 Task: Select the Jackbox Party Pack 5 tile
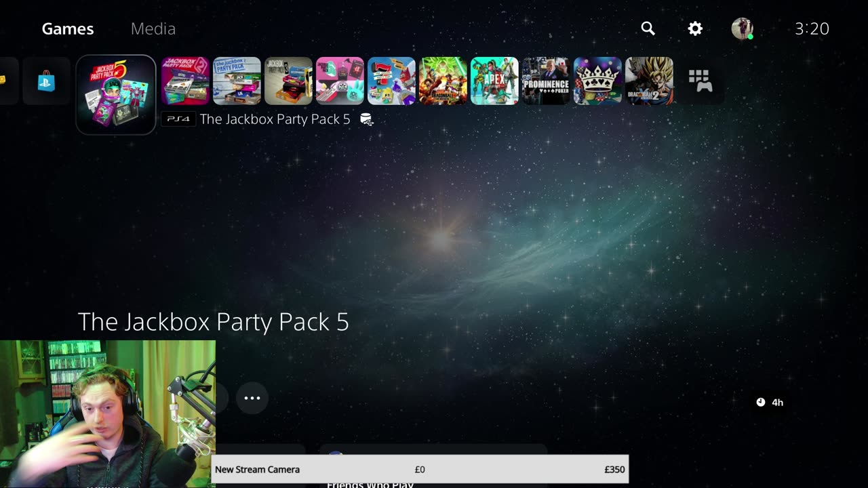pyautogui.click(x=116, y=94)
